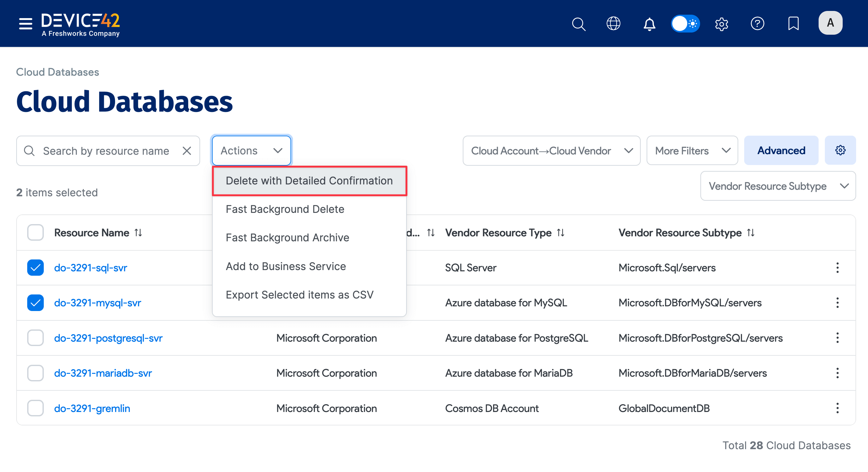Toggle the light/dark theme switch
The image size is (868, 472).
coord(685,23)
